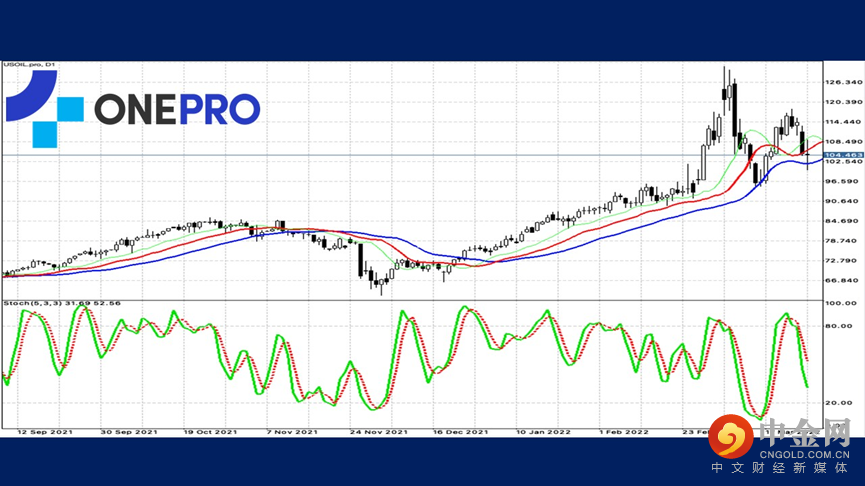Click the USOIL.pro, D1 chart title

click(x=29, y=65)
